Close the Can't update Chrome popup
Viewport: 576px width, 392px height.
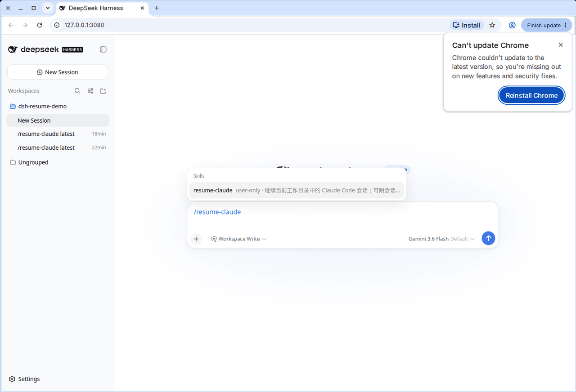561,45
